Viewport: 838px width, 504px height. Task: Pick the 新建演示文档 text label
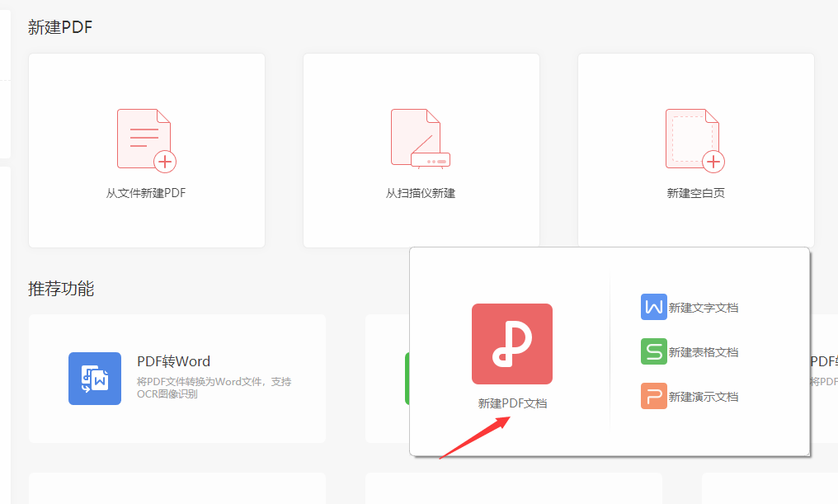coord(703,397)
